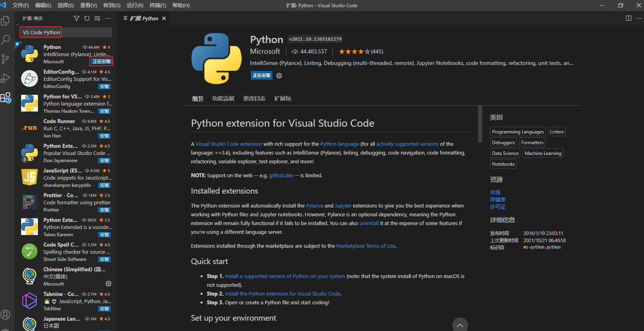Image resolution: width=644 pixels, height=331 pixels.
Task: Open the Accounts icon in activity bar
Action: (6, 315)
